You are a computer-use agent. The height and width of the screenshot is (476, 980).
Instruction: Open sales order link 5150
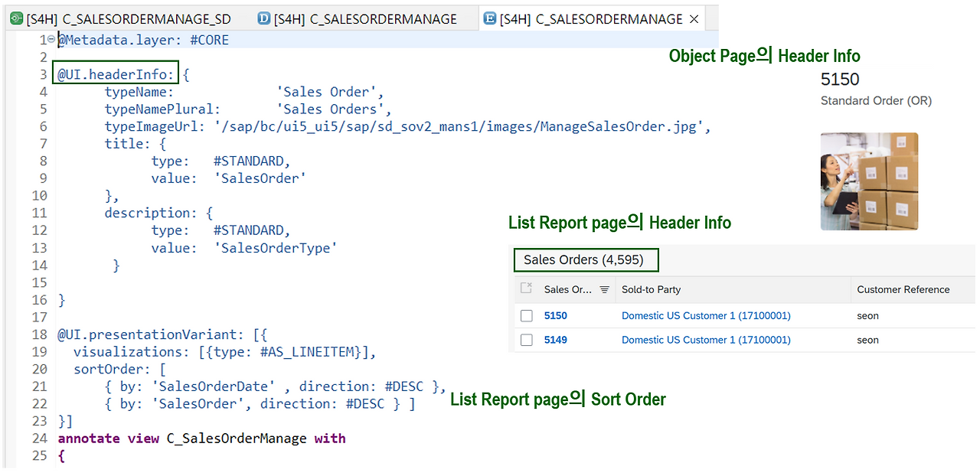pos(556,315)
